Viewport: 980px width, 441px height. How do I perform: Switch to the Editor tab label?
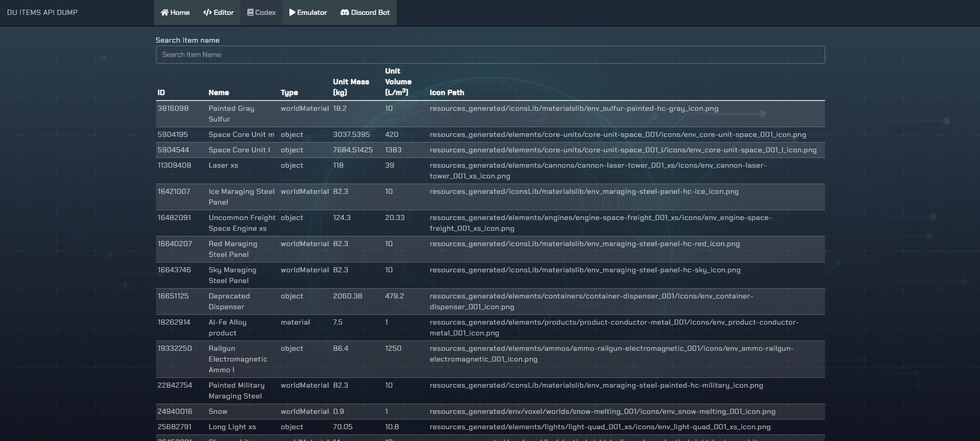coord(224,12)
